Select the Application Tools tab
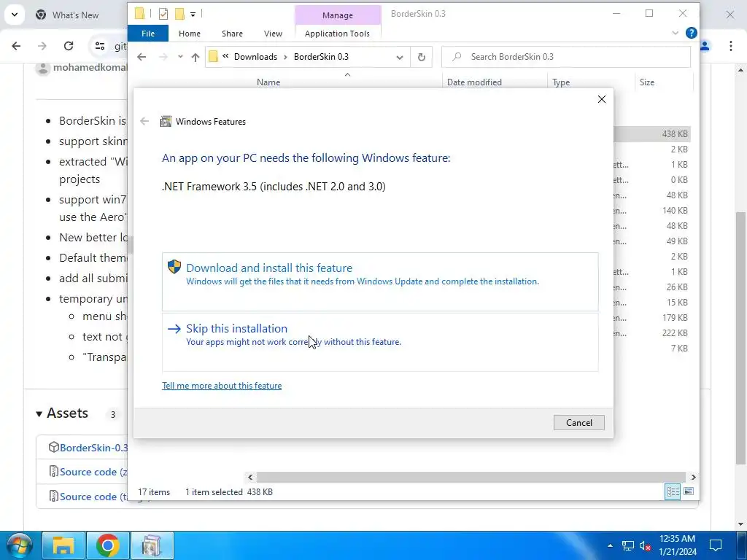Image resolution: width=747 pixels, height=560 pixels. pos(337,34)
